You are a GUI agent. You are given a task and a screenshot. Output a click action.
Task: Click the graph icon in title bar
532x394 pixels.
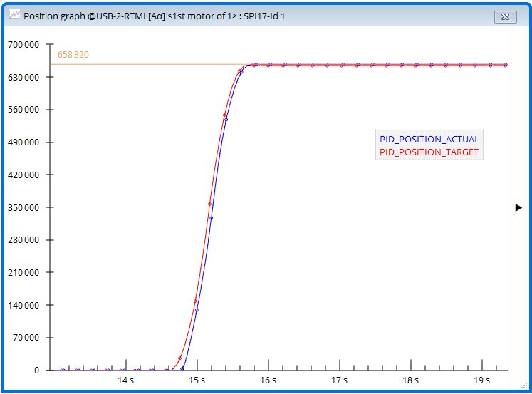14,15
